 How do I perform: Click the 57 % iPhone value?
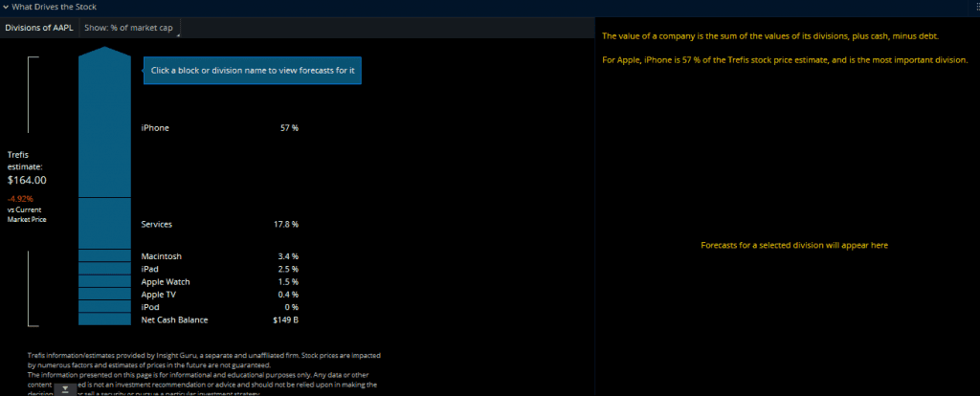(289, 128)
